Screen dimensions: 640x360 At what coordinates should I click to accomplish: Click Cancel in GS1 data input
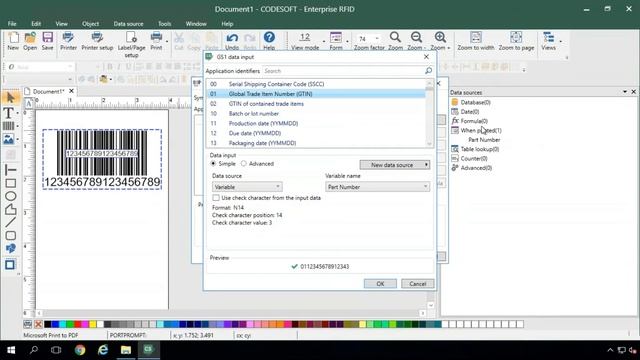(x=418, y=284)
